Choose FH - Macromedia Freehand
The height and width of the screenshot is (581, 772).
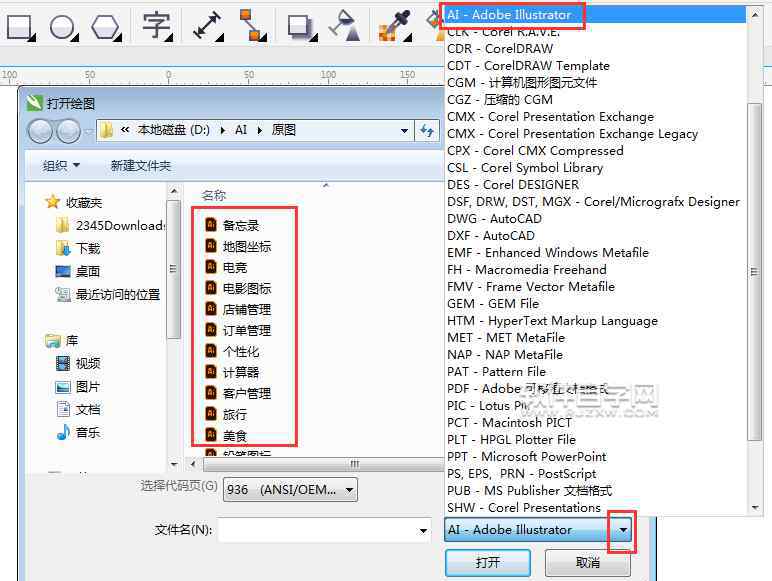[x=596, y=269]
